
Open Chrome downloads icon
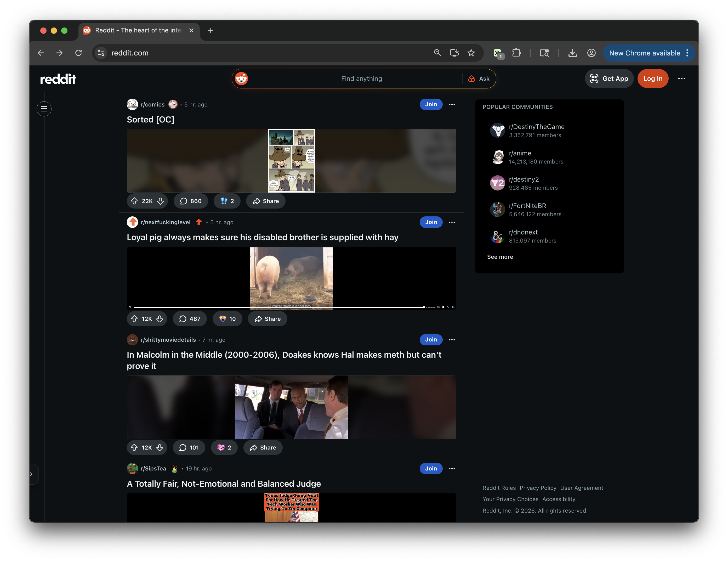click(572, 53)
